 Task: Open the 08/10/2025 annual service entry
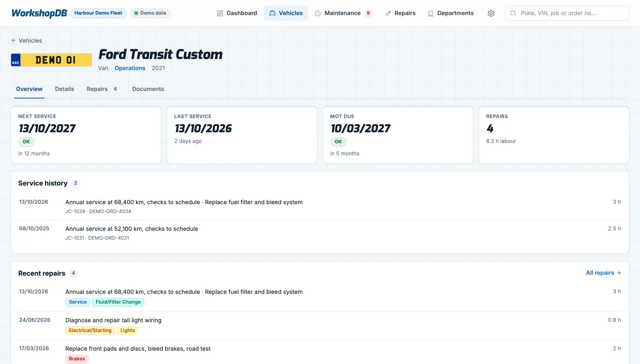pyautogui.click(x=320, y=233)
